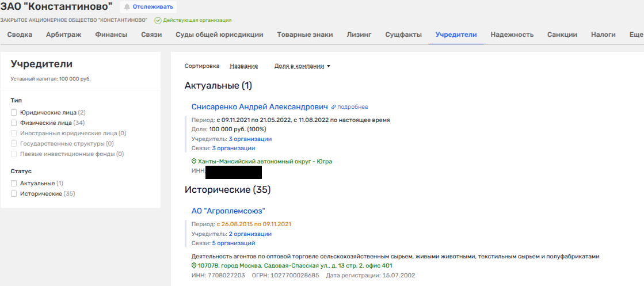The image size is (644, 286).
Task: Sort founders by Название
Action: [x=243, y=66]
